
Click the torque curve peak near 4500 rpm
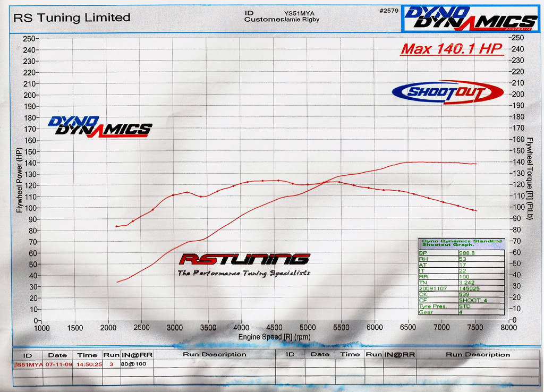pyautogui.click(x=278, y=181)
